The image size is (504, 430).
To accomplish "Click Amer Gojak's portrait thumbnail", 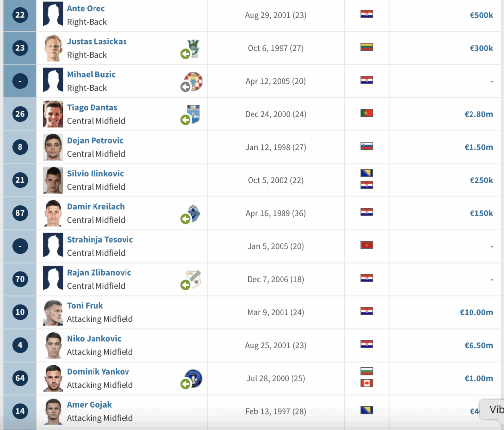I will pyautogui.click(x=53, y=411).
